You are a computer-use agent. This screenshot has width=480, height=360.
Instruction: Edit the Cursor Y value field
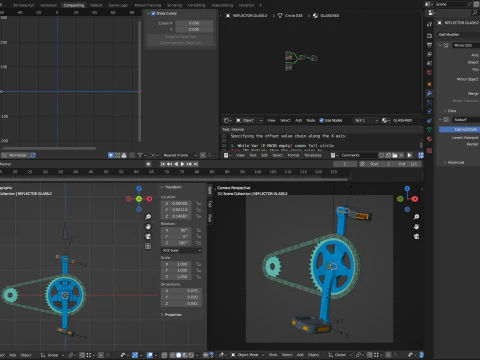(194, 29)
